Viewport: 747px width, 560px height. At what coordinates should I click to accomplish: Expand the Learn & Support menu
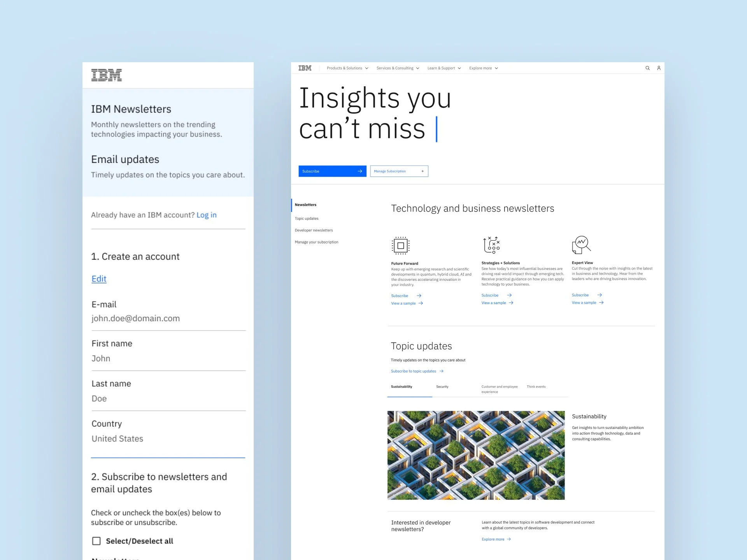point(444,68)
